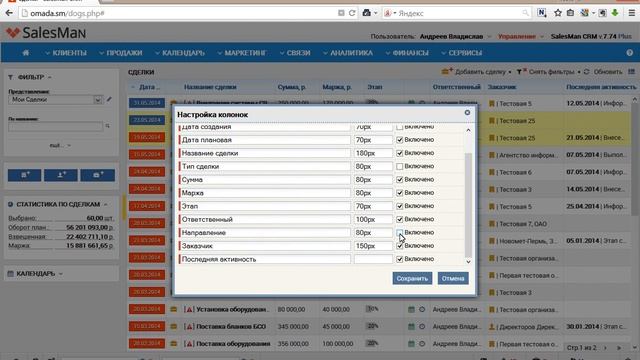Open browser downloads green arrow
This screenshot has height=360, width=640.
(x=615, y=13)
